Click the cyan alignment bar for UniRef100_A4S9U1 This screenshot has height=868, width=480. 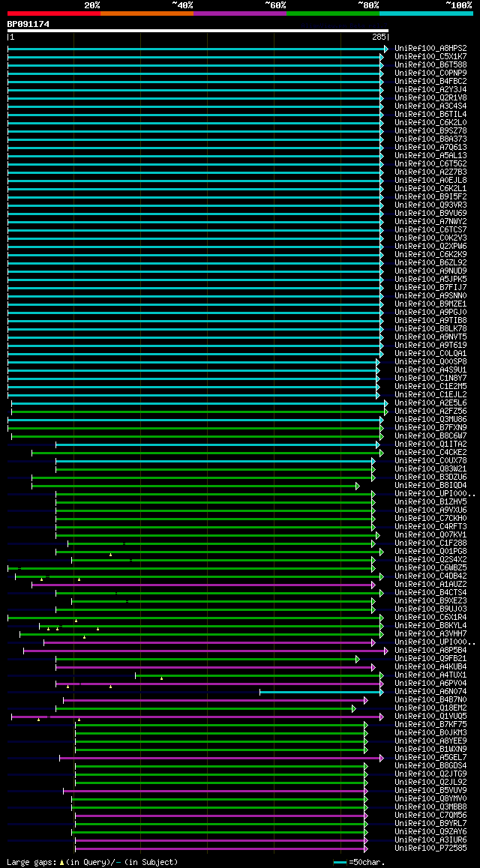(193, 370)
